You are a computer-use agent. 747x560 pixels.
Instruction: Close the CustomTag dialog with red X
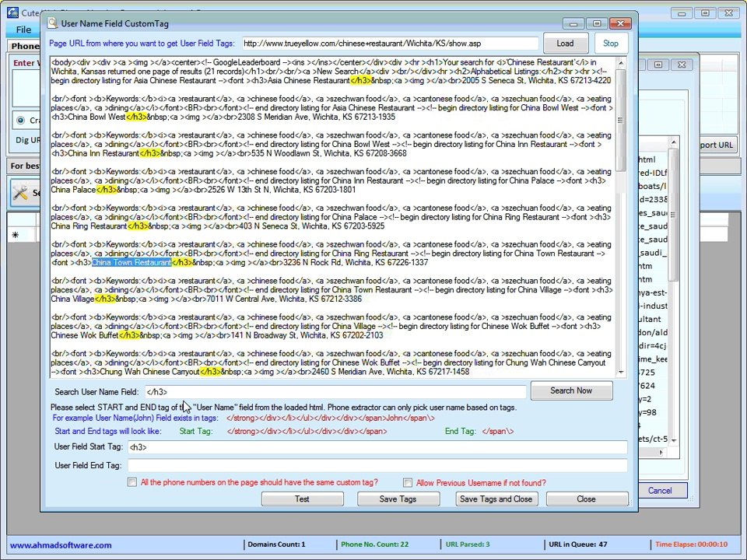[620, 23]
